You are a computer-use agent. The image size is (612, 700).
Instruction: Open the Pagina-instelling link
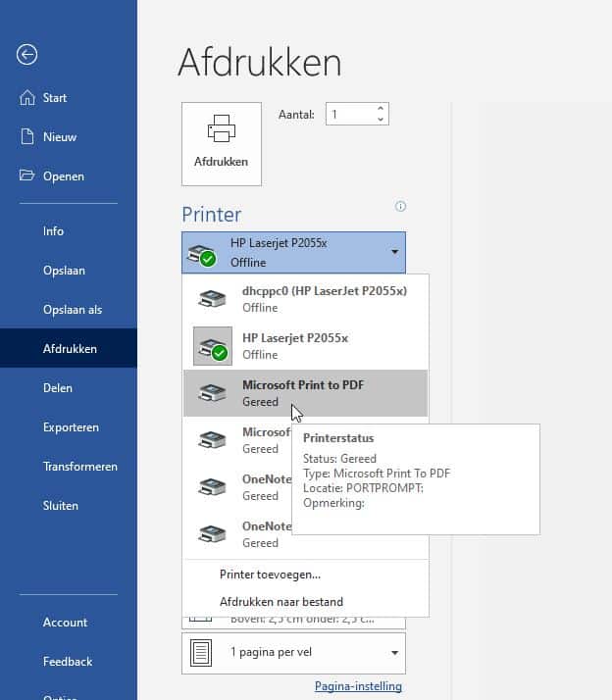click(358, 686)
